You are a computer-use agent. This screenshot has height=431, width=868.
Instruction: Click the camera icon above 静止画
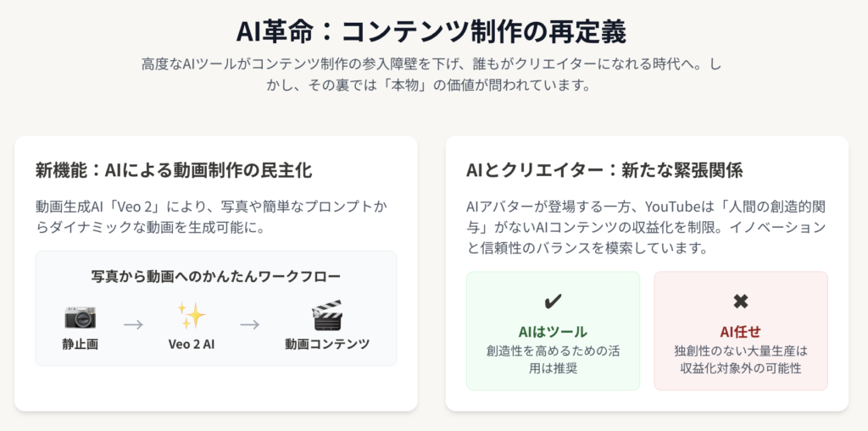(x=81, y=317)
